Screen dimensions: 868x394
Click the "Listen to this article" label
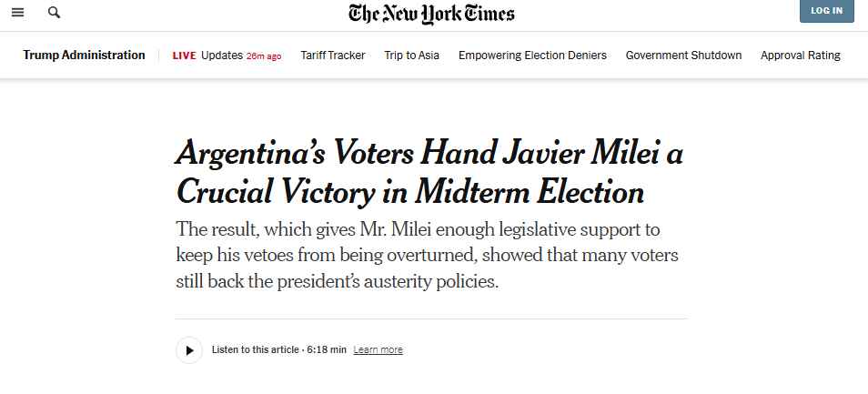coord(255,350)
